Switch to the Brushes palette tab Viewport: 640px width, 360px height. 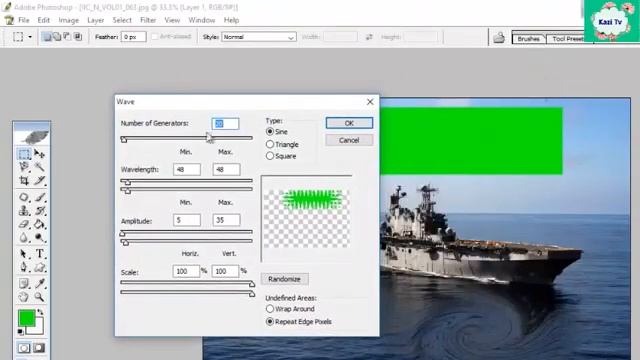click(x=529, y=39)
